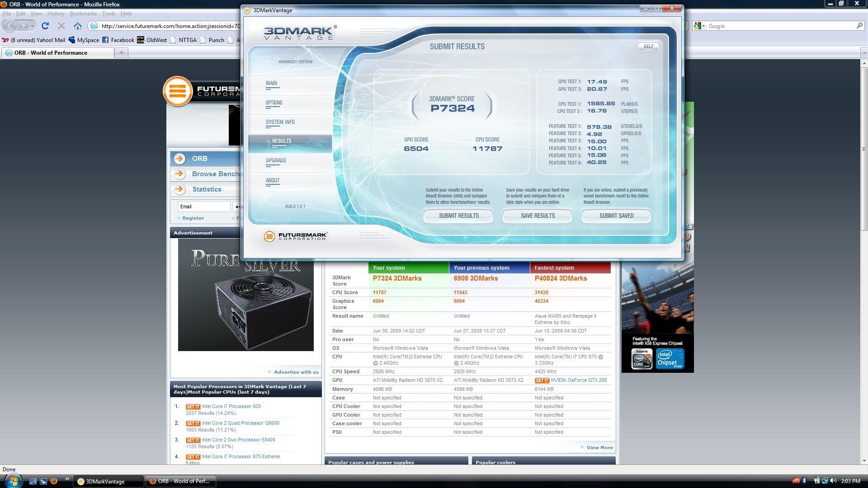Open the Punch bookmark
Screen dimensions: 868x488
pyautogui.click(x=212, y=40)
